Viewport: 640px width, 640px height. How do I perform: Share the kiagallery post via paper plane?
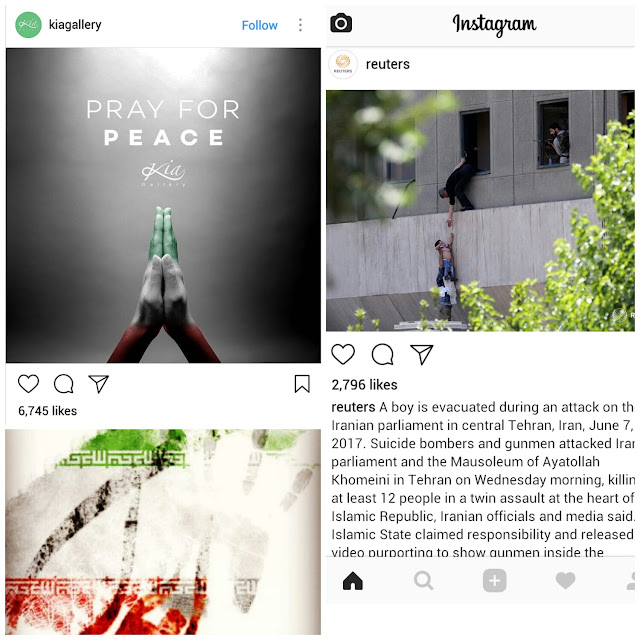(x=98, y=384)
